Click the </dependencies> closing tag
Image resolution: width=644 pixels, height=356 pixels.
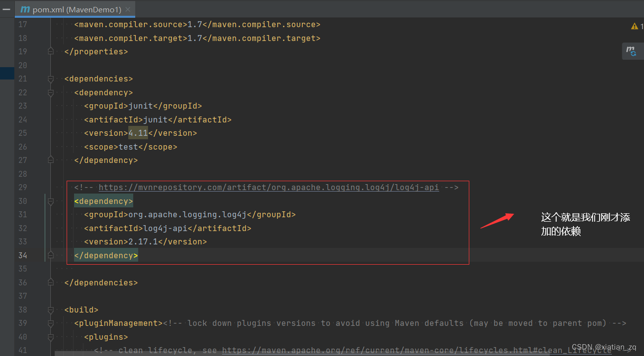tap(101, 282)
